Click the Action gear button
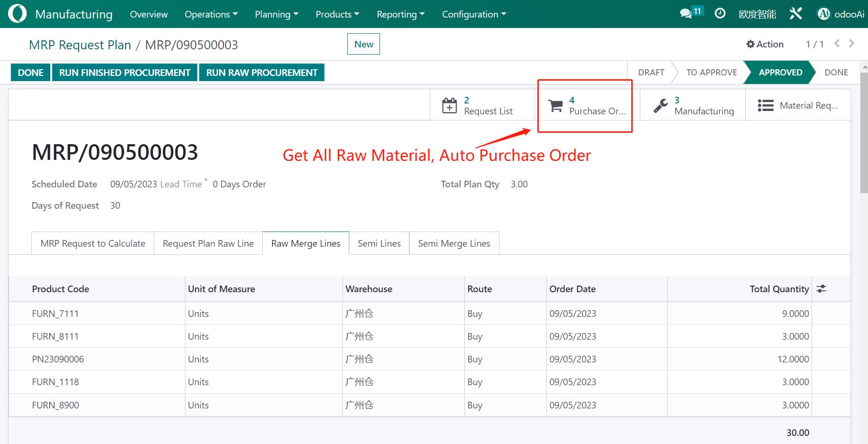 tap(765, 44)
